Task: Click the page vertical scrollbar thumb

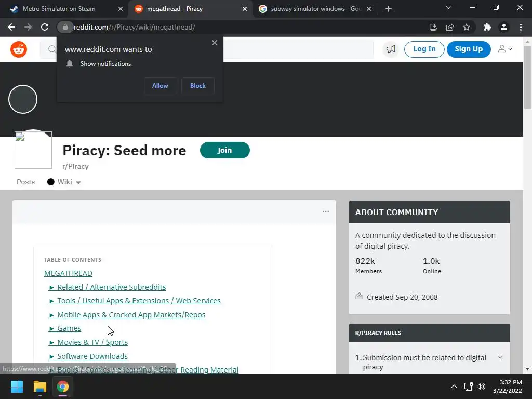Action: (x=527, y=77)
